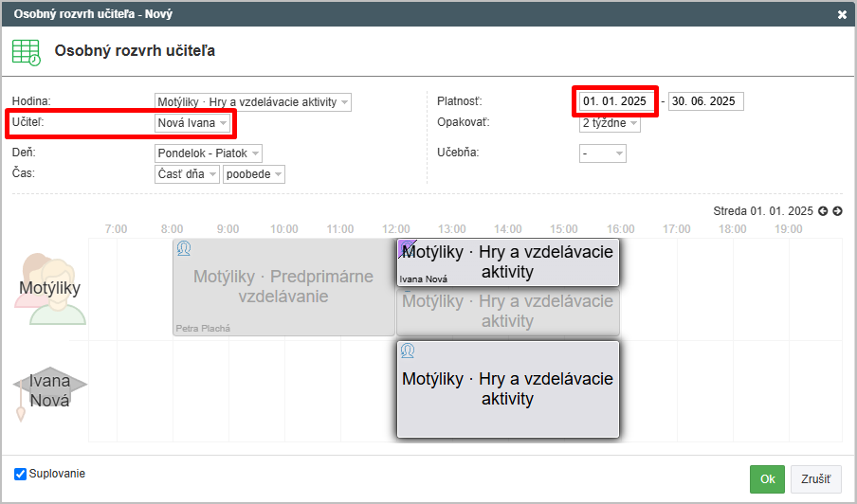Open the Učebňa dropdown
Viewport: 857px width, 504px height.
[x=603, y=153]
